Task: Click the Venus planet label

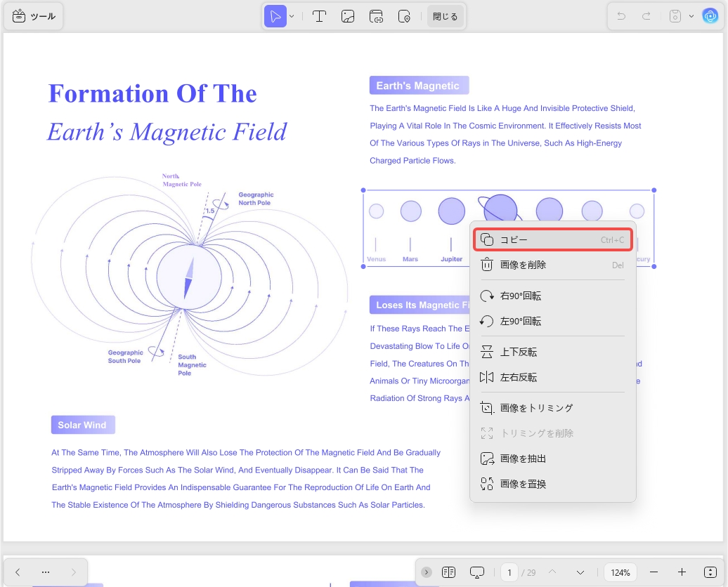Action: [x=376, y=259]
